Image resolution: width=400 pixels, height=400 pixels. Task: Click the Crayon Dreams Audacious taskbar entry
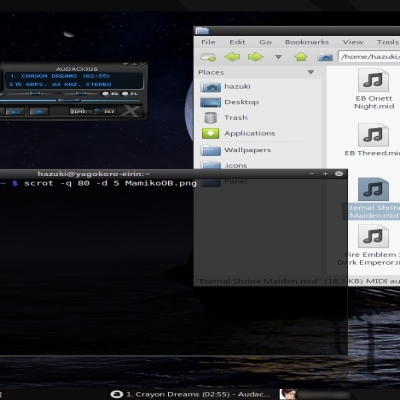[x=191, y=394]
